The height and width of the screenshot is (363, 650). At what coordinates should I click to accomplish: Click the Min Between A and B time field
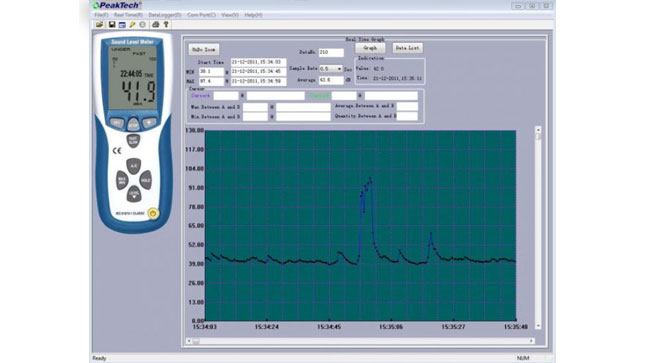point(303,117)
